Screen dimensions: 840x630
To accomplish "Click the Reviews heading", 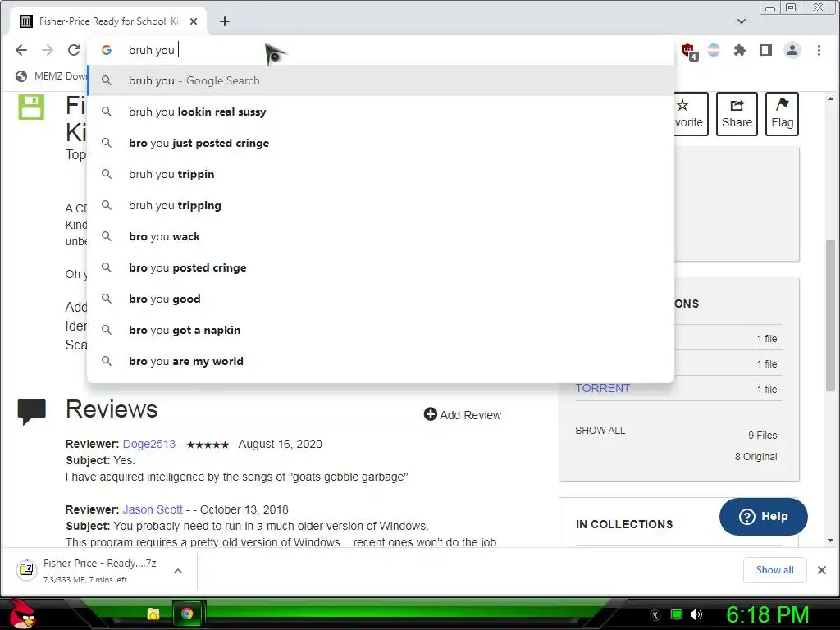I will pyautogui.click(x=112, y=409).
